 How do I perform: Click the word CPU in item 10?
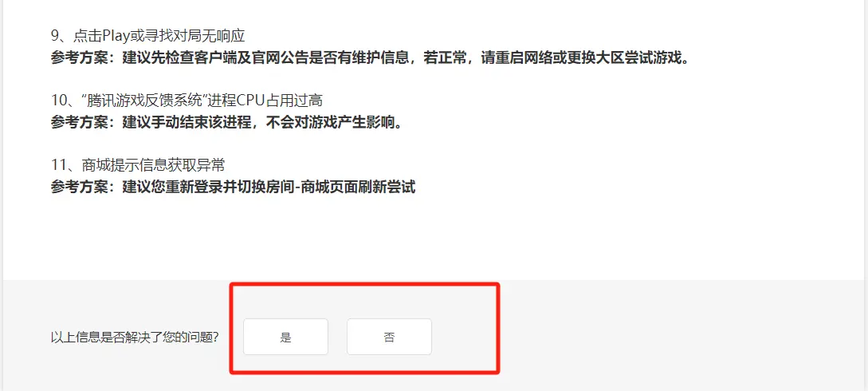(252, 101)
